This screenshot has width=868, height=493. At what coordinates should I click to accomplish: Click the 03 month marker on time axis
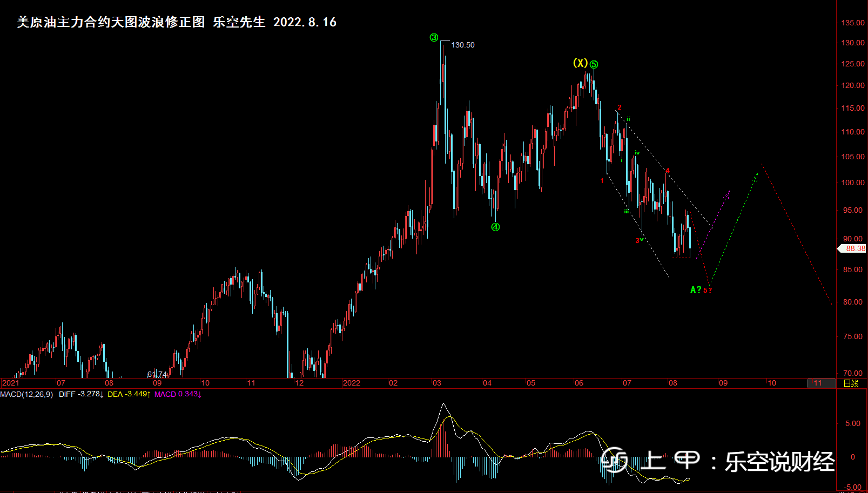[437, 383]
